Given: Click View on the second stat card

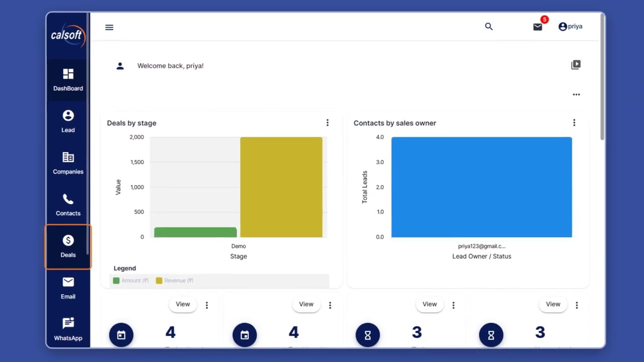Looking at the screenshot, I should (x=306, y=304).
